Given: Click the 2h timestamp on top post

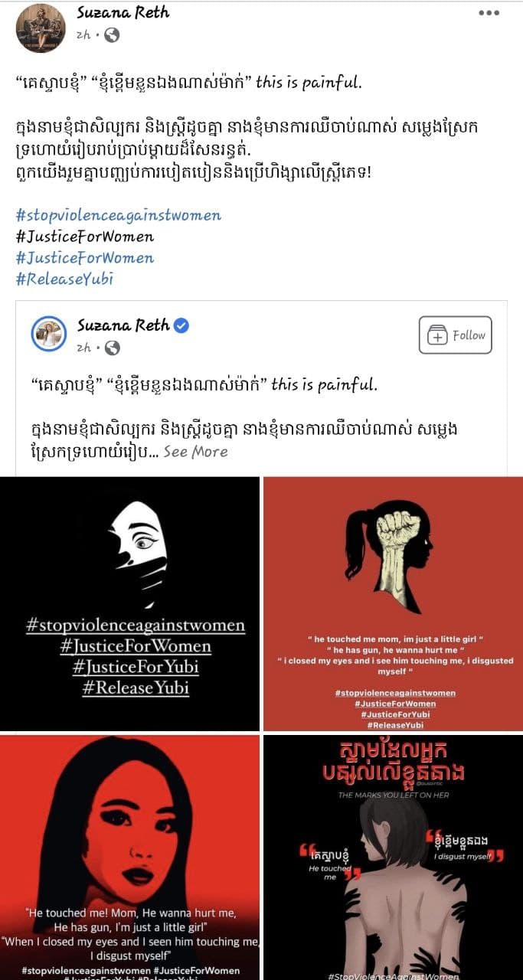Looking at the screenshot, I should [x=84, y=35].
